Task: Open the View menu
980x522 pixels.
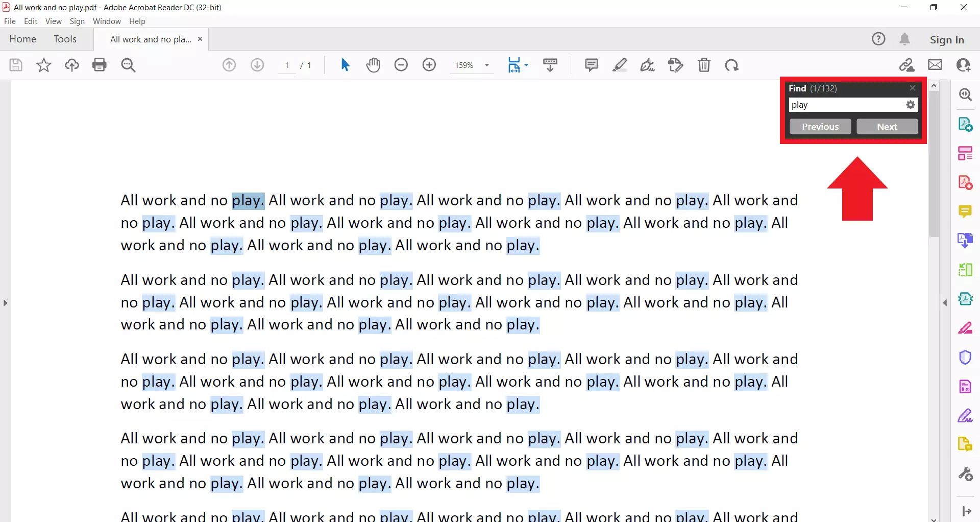Action: [x=53, y=21]
